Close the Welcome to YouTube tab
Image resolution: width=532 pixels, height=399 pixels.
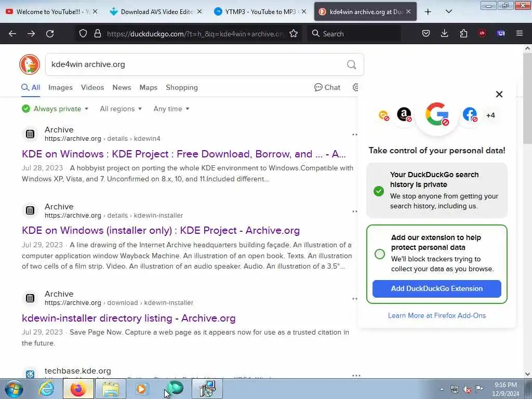coord(95,12)
